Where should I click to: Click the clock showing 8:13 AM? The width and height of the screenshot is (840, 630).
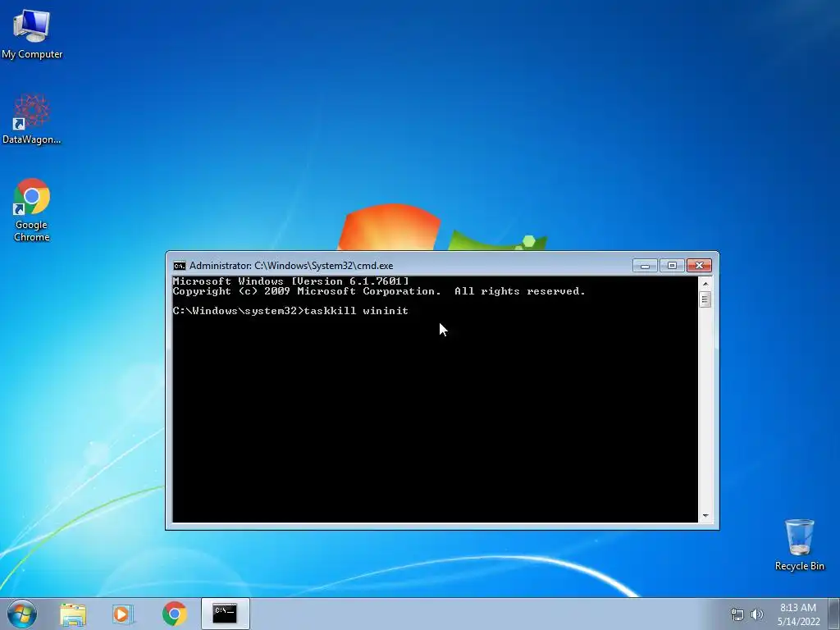pyautogui.click(x=797, y=608)
